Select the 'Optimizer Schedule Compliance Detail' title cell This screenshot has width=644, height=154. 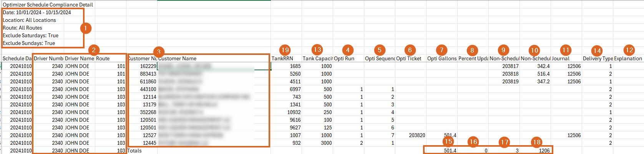tap(48, 5)
